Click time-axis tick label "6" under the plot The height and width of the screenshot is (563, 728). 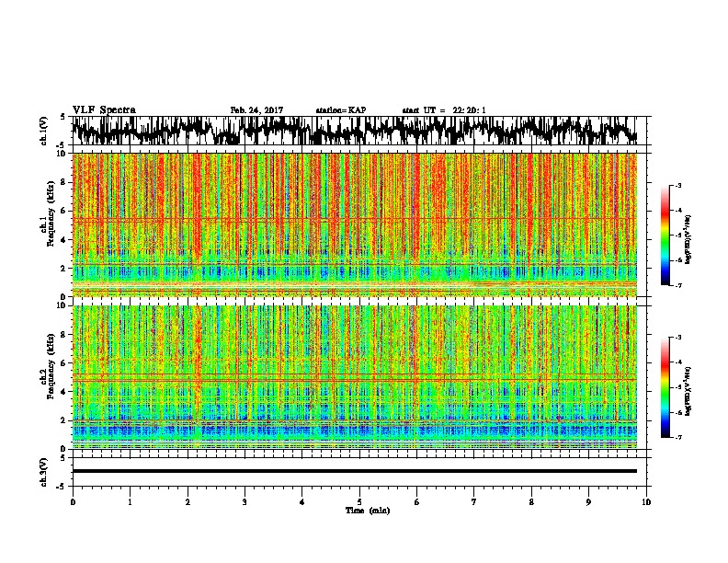(x=417, y=502)
